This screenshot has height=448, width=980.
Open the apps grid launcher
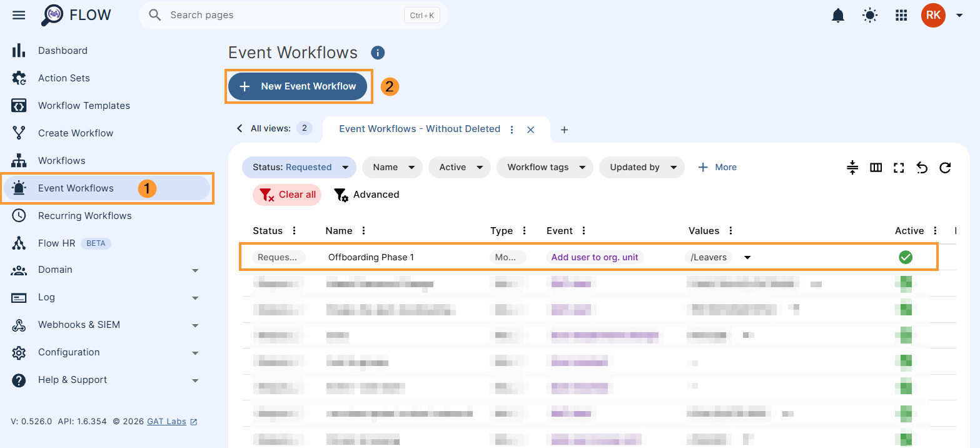click(901, 16)
